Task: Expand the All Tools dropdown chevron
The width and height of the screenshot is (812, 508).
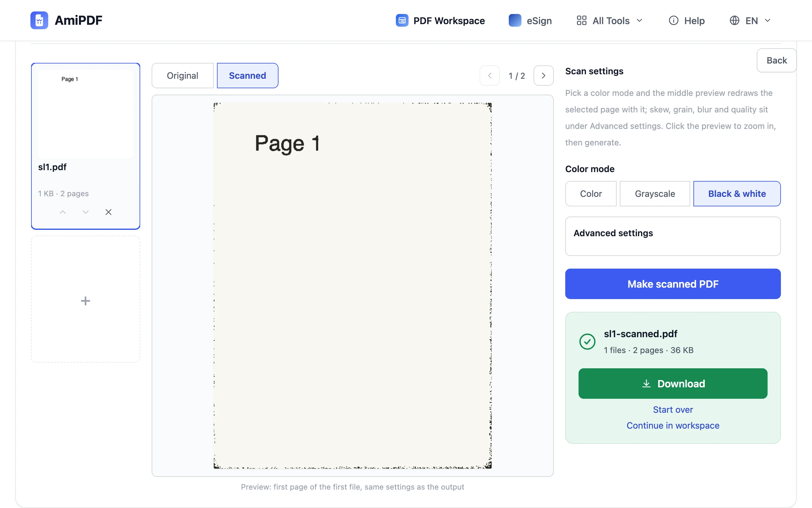Action: [x=639, y=21]
